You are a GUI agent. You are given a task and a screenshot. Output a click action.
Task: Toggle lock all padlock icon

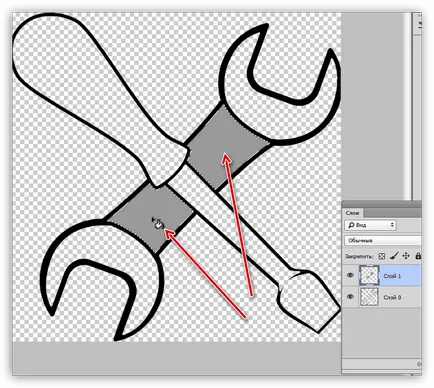click(x=418, y=256)
